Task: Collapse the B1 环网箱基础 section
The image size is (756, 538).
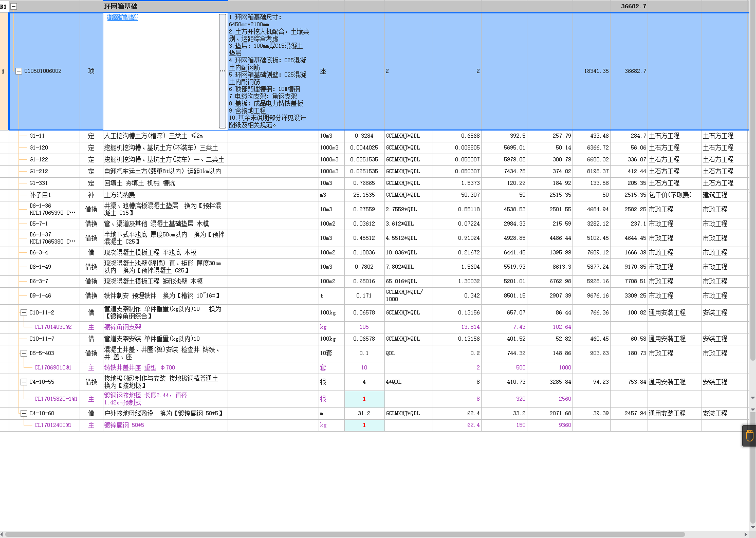Action: [x=14, y=7]
